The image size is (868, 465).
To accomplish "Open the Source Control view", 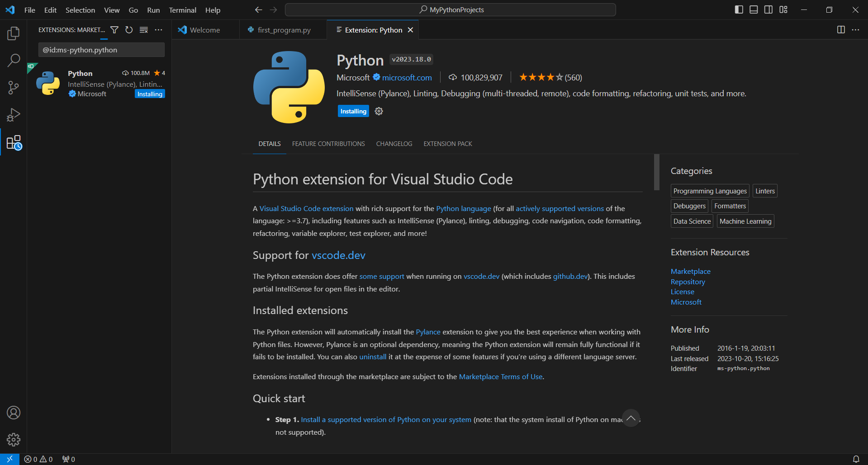I will 14,88.
